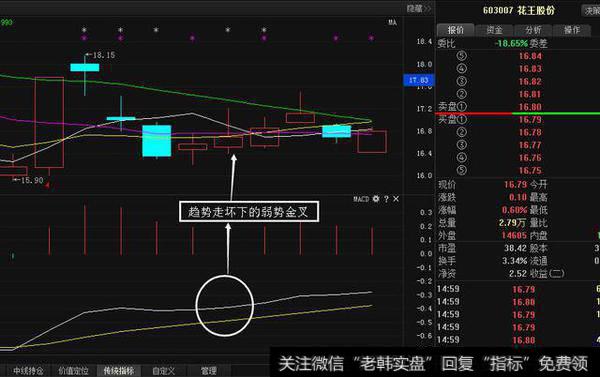Image resolution: width=600 pixels, height=377 pixels.
Task: Select buy level 4 price 16.76
Action: (x=530, y=158)
